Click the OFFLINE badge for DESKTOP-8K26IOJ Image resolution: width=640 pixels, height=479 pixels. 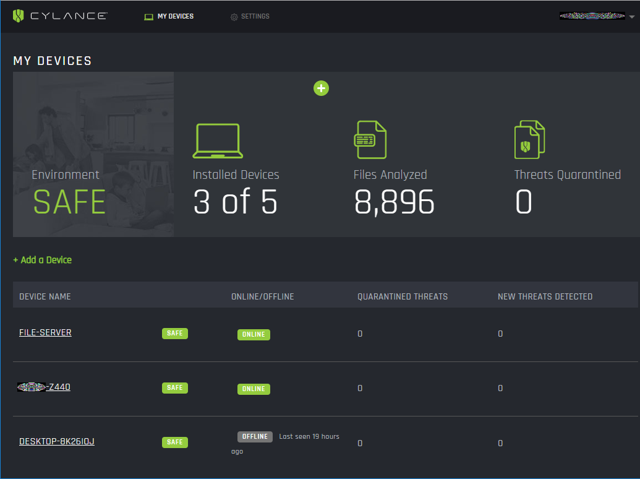[255, 437]
